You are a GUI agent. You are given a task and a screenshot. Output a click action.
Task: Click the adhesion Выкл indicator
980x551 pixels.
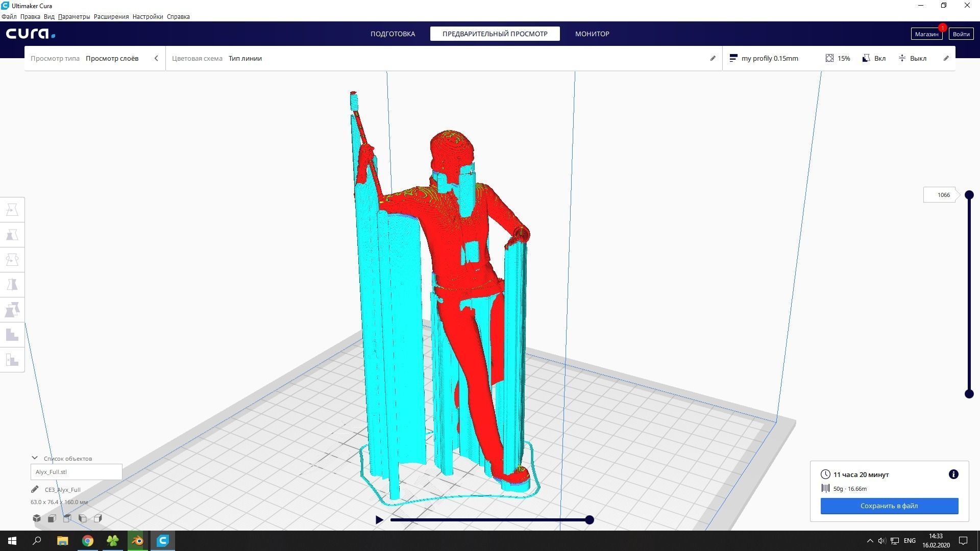(x=913, y=58)
